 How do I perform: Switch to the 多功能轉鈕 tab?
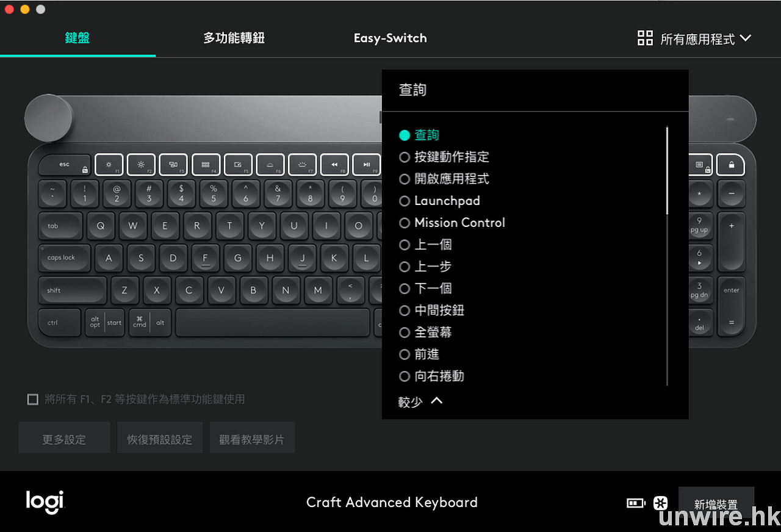tap(234, 38)
